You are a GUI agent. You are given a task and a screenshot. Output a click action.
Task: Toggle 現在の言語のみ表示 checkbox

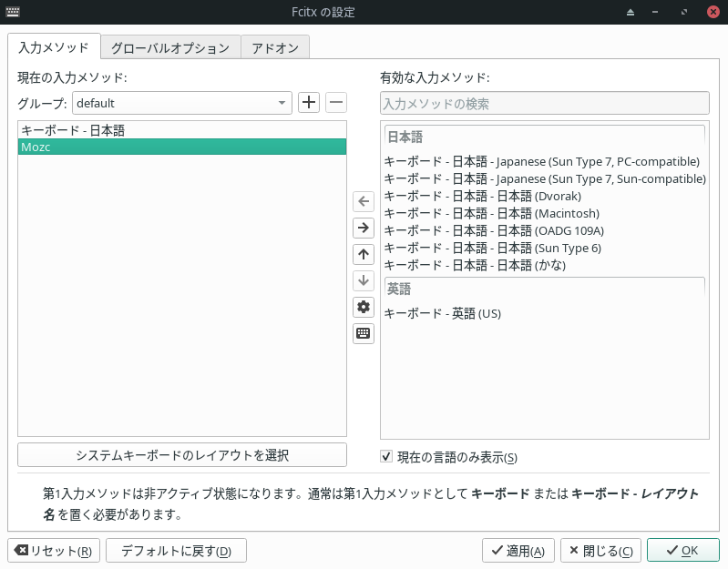pyautogui.click(x=386, y=456)
